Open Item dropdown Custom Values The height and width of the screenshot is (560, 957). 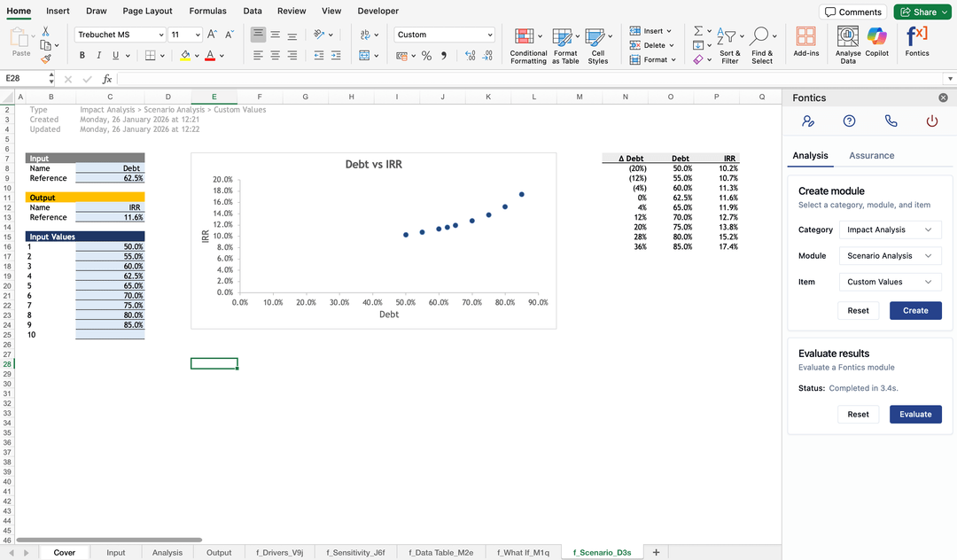(x=890, y=282)
